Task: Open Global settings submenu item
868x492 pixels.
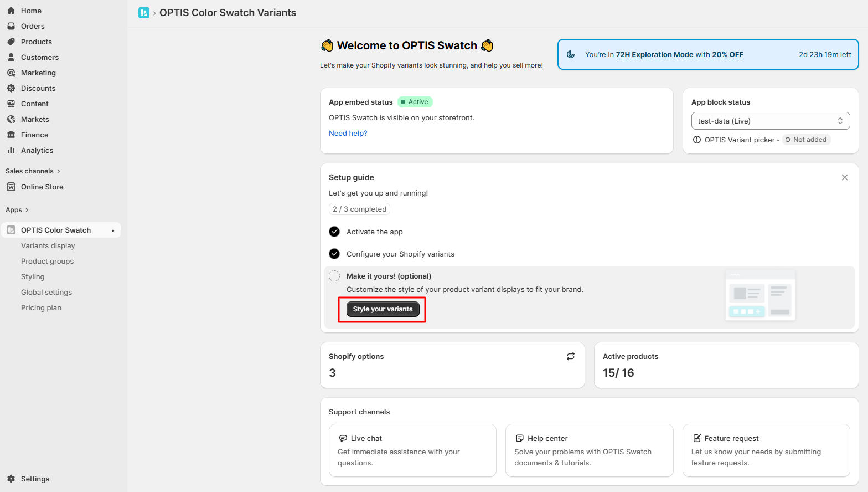Action: pos(46,292)
